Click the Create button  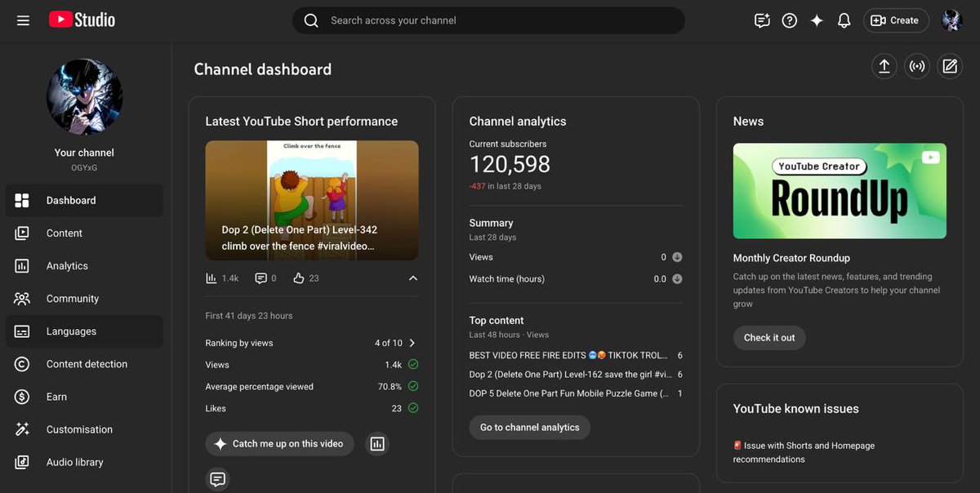(x=896, y=20)
